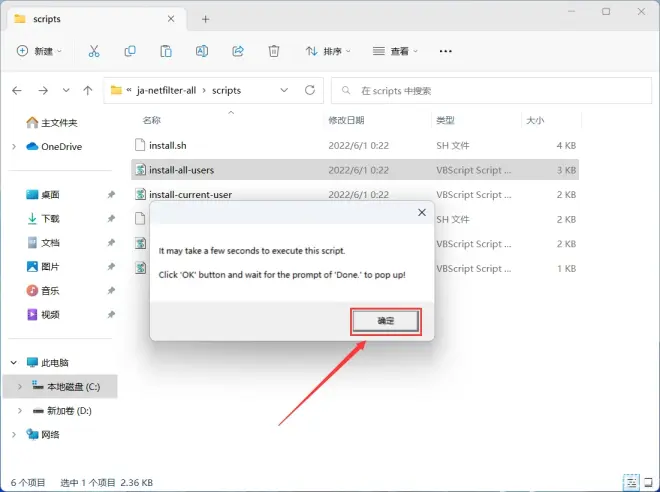Open 主文件夹 home in sidebar
The image size is (660, 492).
click(x=52, y=123)
